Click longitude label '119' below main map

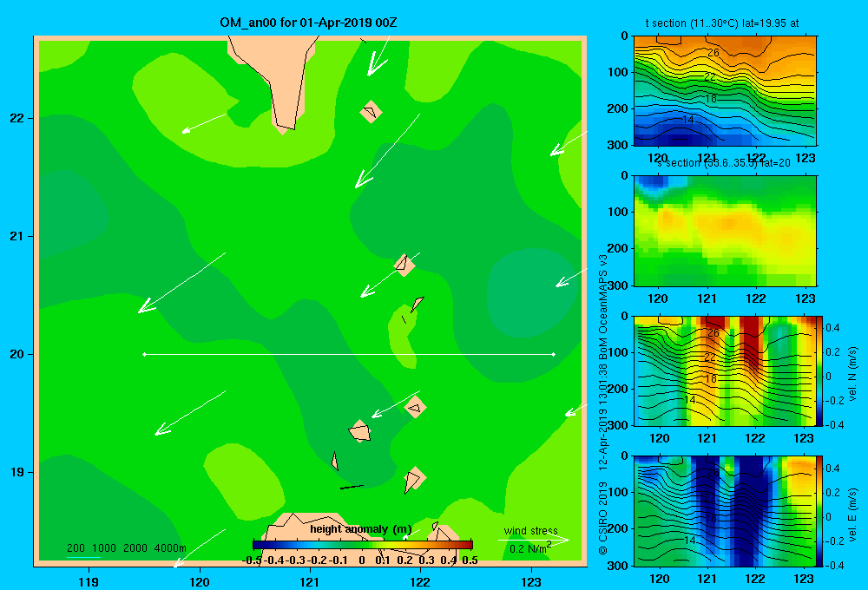(89, 581)
